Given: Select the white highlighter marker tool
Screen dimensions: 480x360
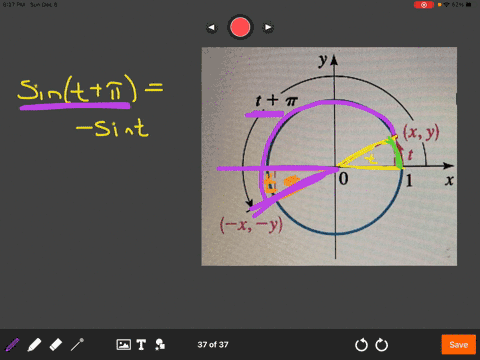Looking at the screenshot, I should pos(34,345).
